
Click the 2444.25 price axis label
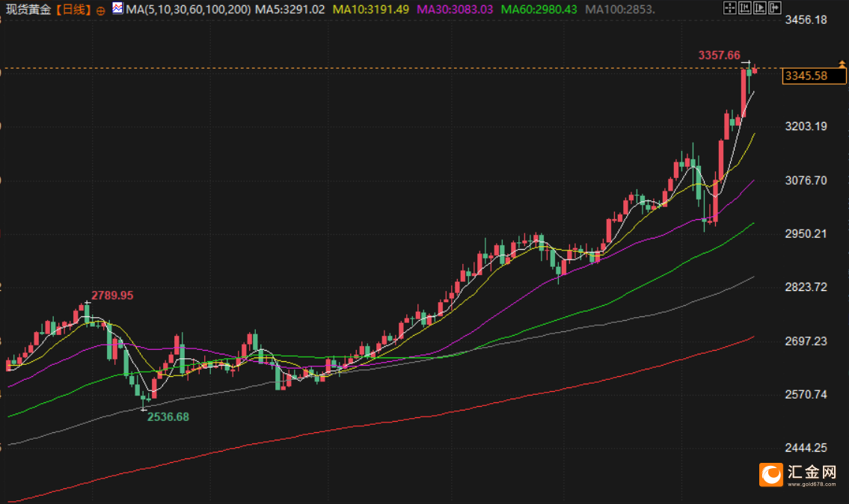pyautogui.click(x=806, y=448)
